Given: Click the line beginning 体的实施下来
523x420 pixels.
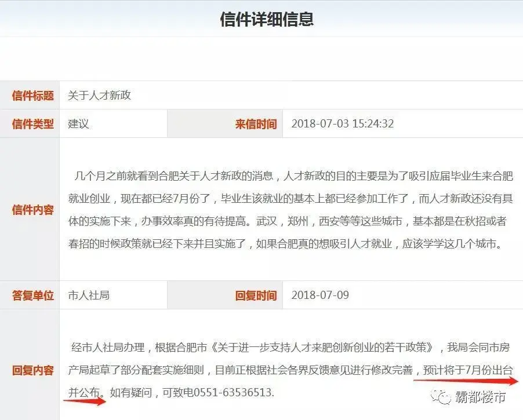Looking at the screenshot, I should point(288,221).
